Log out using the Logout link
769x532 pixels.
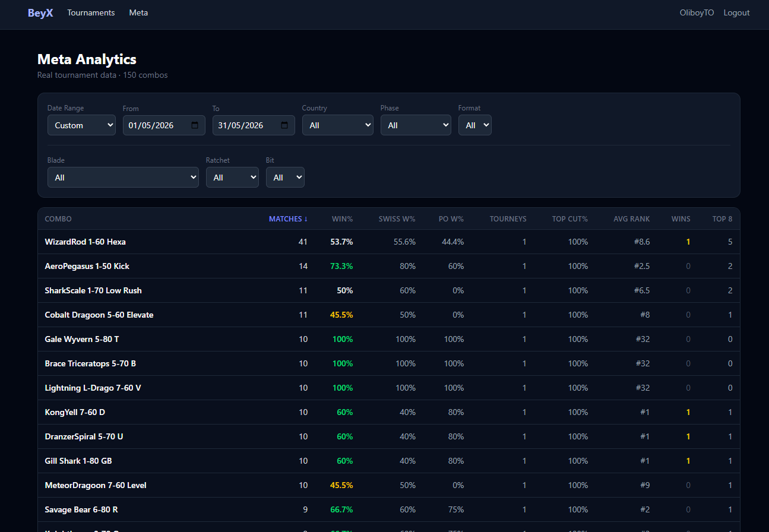pos(736,12)
